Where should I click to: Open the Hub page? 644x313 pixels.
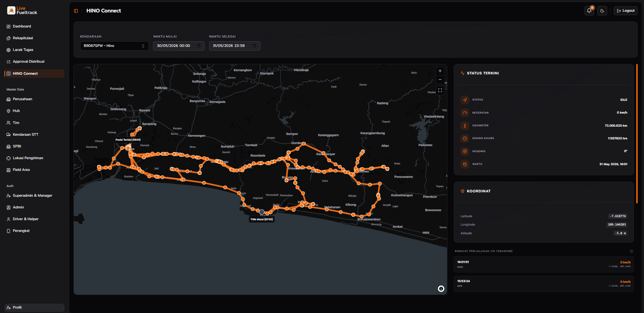coord(34,111)
